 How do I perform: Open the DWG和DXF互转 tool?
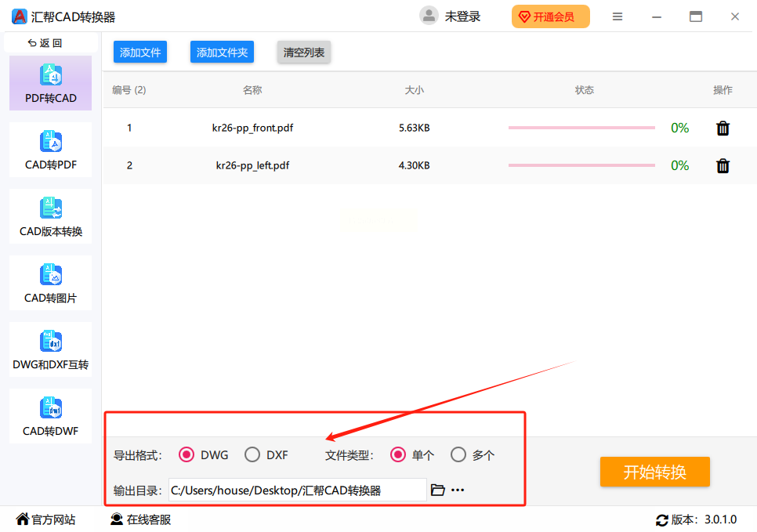[51, 349]
